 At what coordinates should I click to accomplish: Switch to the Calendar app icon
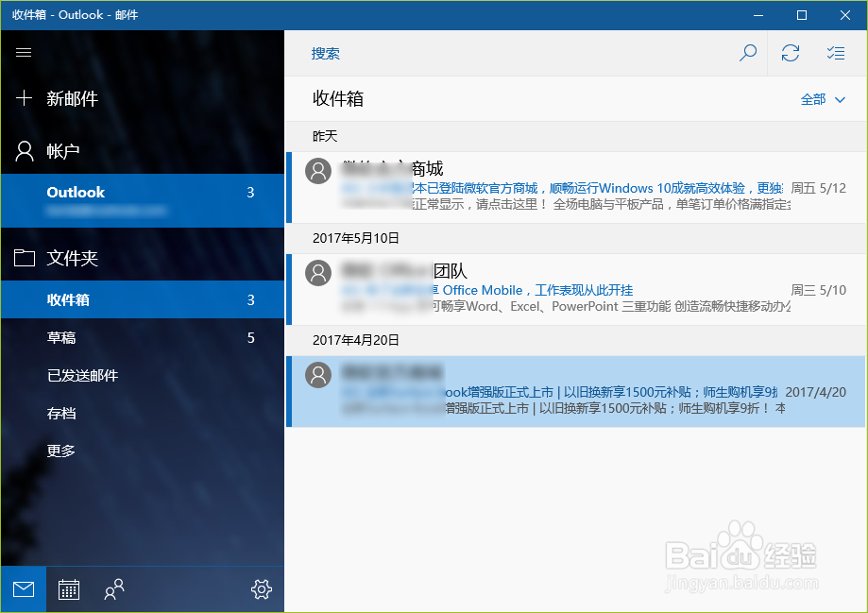(x=69, y=589)
